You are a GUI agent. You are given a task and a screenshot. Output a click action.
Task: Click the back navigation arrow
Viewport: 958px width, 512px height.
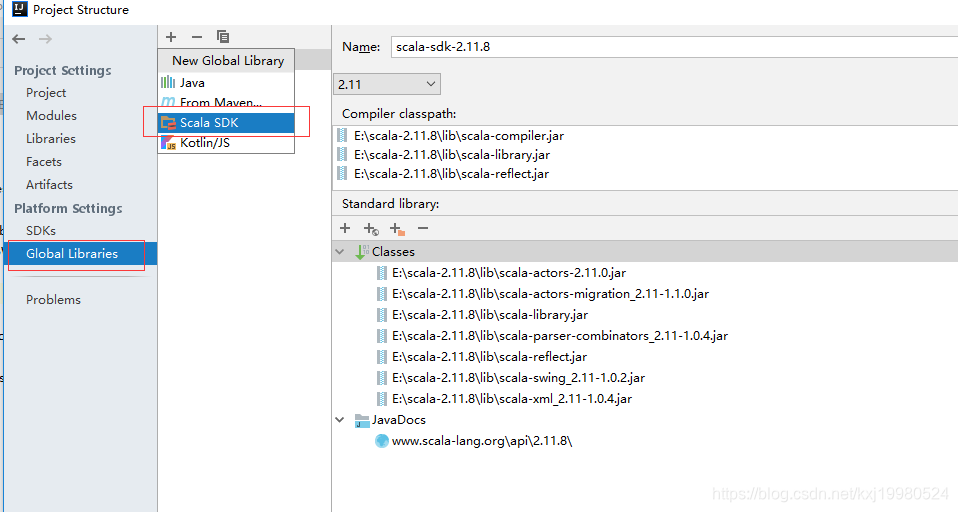pos(19,39)
